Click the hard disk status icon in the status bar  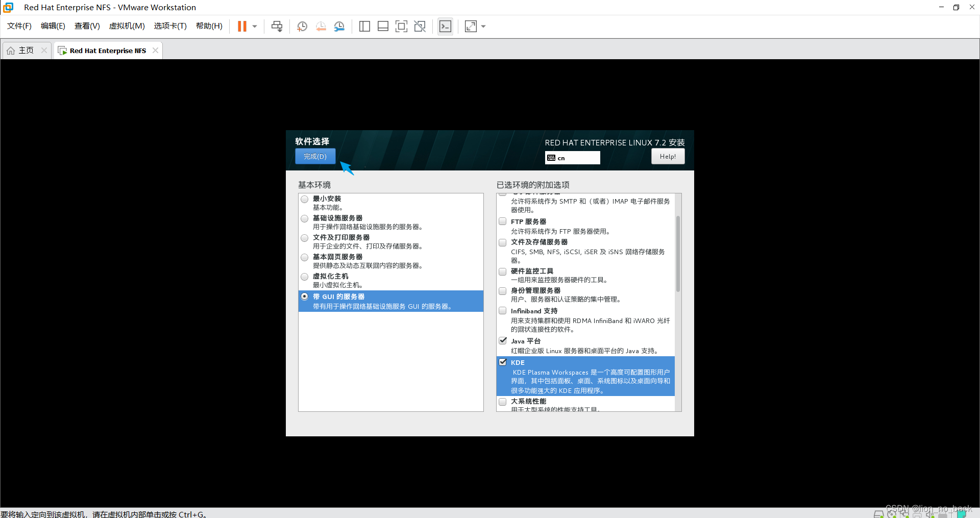click(x=878, y=514)
